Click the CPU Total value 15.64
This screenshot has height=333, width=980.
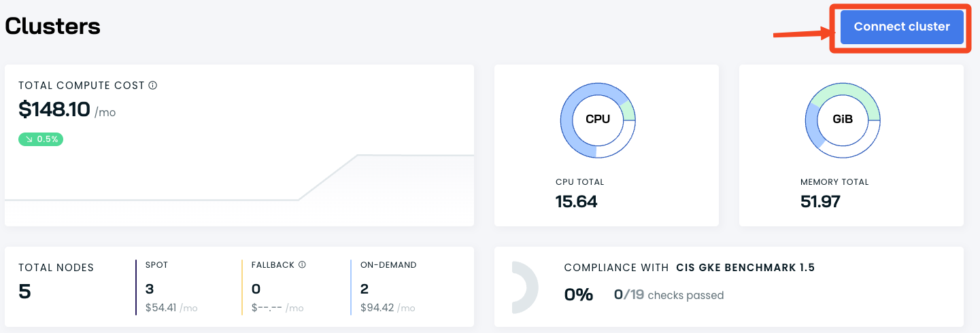576,202
